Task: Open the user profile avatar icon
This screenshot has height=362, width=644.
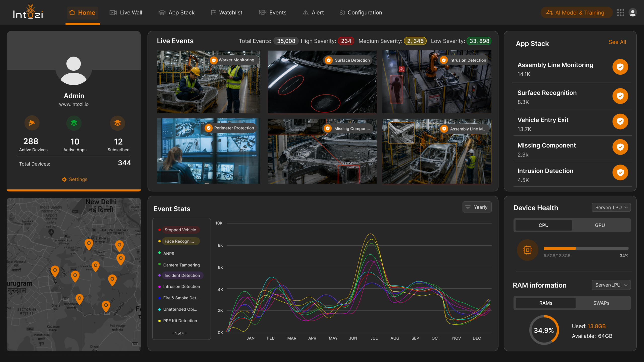Action: coord(633,13)
